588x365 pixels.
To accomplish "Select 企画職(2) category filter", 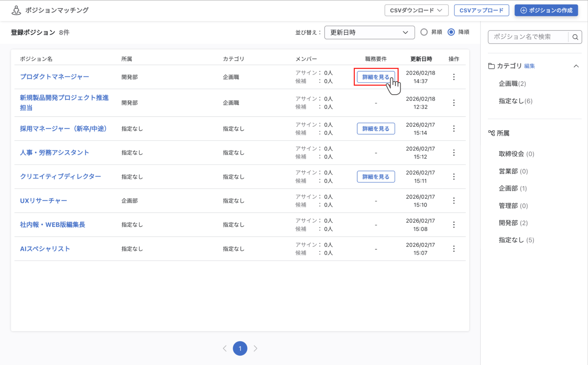I will click(512, 84).
